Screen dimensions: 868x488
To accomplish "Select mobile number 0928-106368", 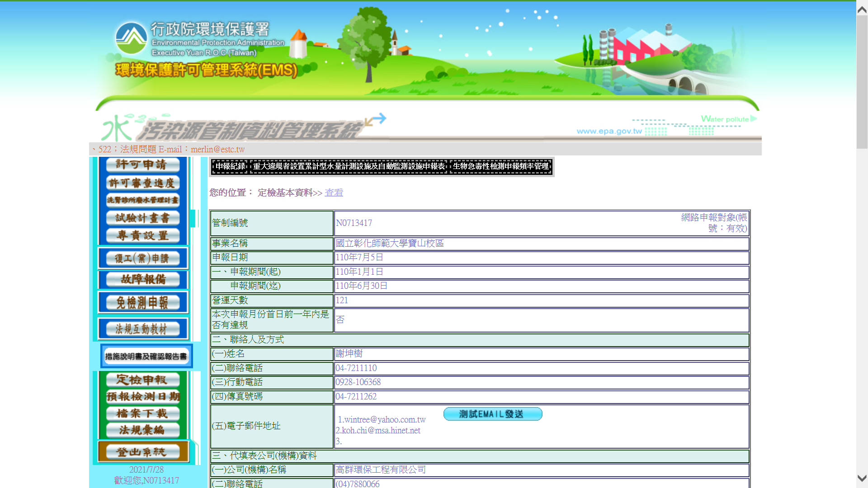I will (x=358, y=382).
